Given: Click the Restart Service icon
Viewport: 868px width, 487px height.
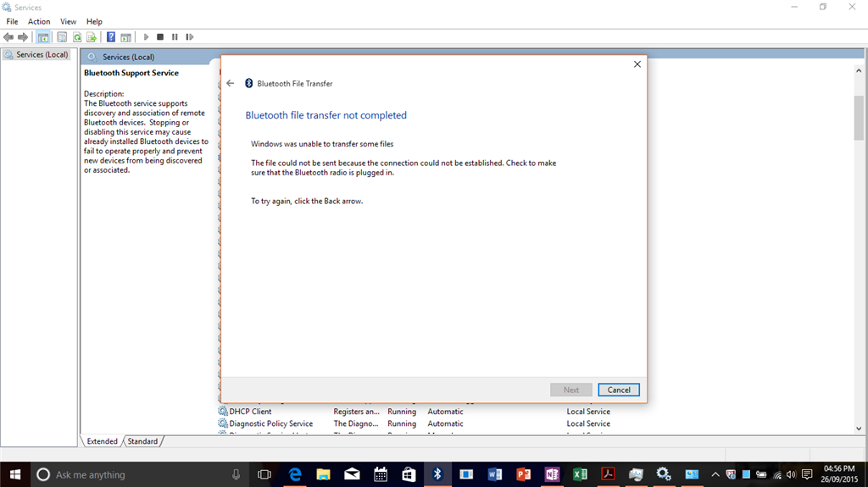Looking at the screenshot, I should [x=190, y=37].
